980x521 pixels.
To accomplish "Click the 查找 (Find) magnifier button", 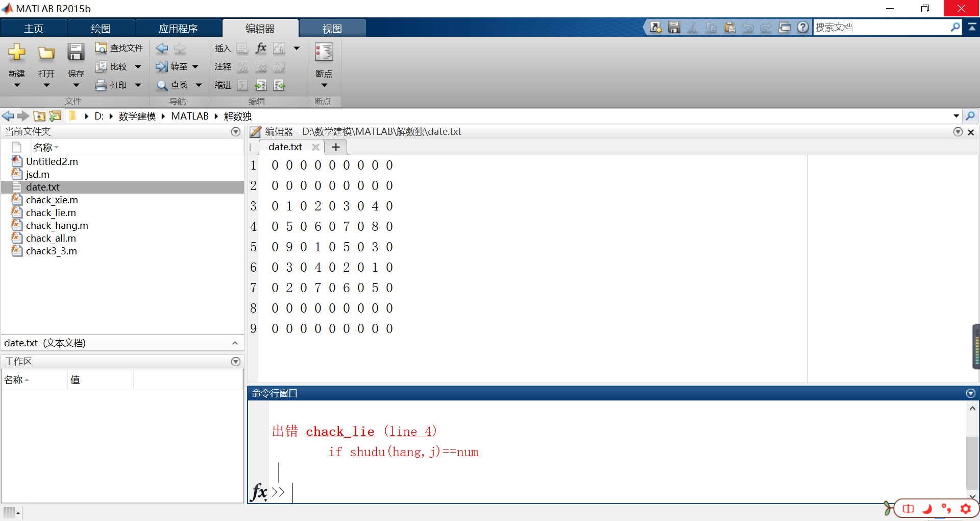I will pos(172,85).
